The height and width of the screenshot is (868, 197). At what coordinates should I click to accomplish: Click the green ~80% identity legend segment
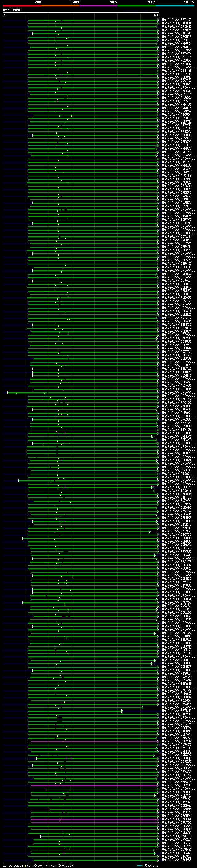137,6
